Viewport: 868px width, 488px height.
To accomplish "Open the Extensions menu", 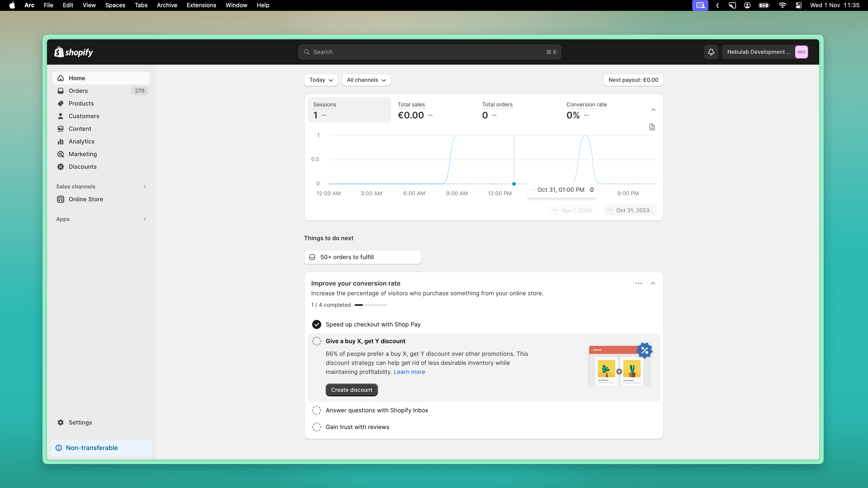I will [x=201, y=5].
